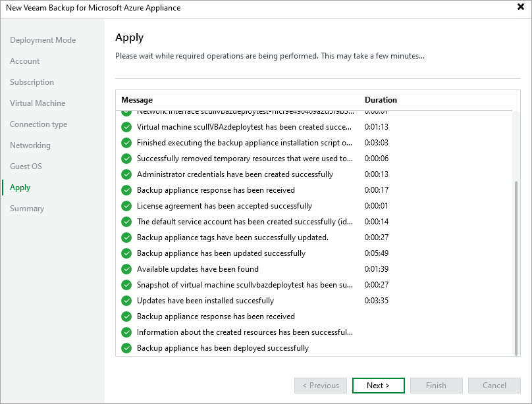Click the check icon beside Backup appliance has been deployed successfully
Image resolution: width=532 pixels, height=404 pixels.
coord(126,348)
